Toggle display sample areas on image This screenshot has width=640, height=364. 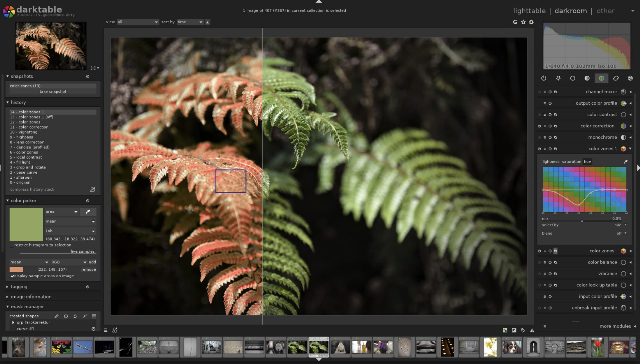point(42,276)
